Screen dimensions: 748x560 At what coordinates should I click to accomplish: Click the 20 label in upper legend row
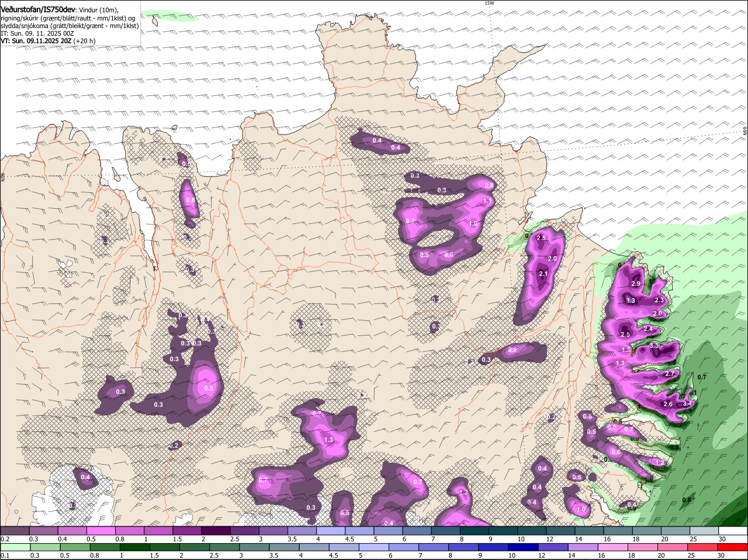click(x=664, y=539)
